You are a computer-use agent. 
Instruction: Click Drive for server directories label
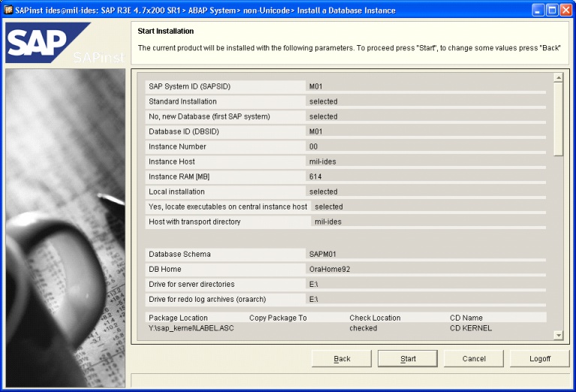[x=191, y=285]
